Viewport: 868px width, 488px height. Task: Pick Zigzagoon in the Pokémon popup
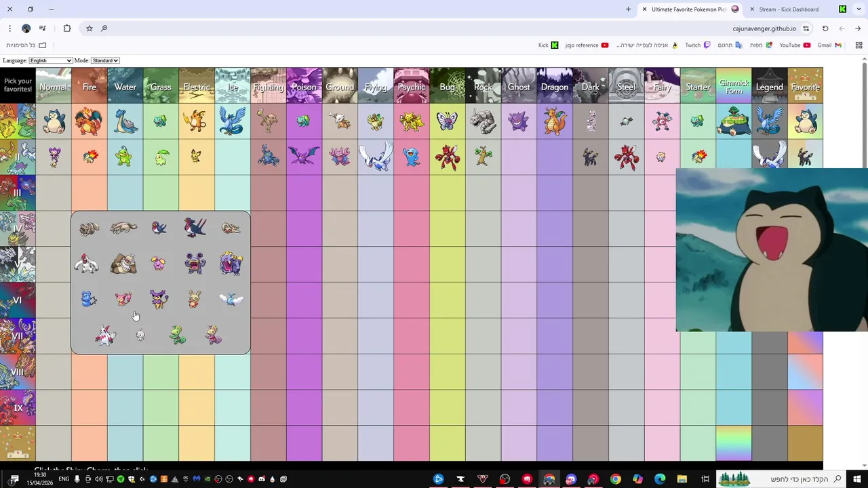coord(89,228)
